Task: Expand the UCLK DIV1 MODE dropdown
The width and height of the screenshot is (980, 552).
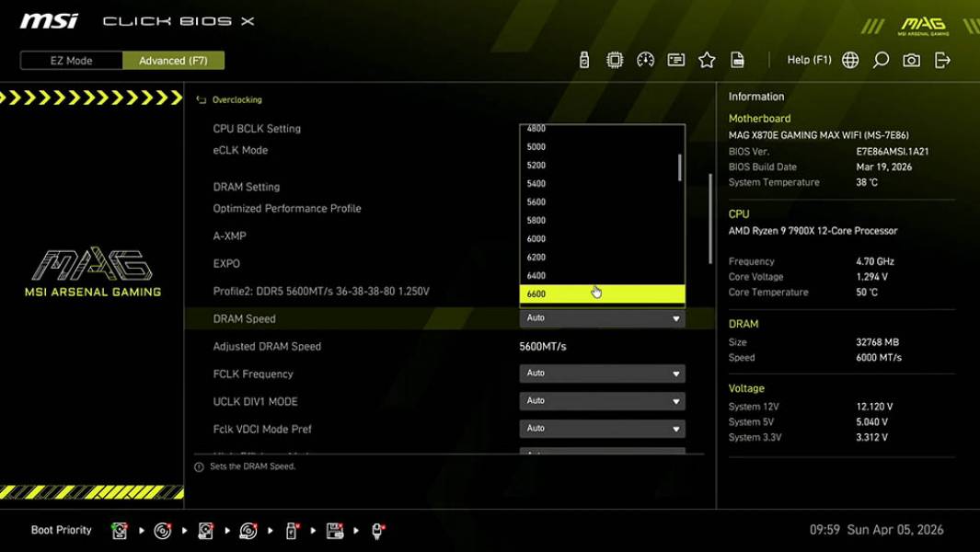Action: point(602,401)
